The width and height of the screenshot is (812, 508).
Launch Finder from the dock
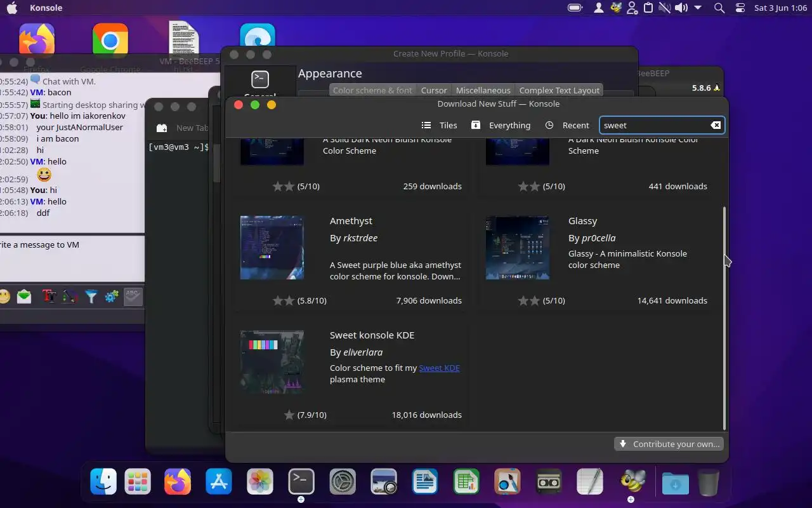pos(103,482)
